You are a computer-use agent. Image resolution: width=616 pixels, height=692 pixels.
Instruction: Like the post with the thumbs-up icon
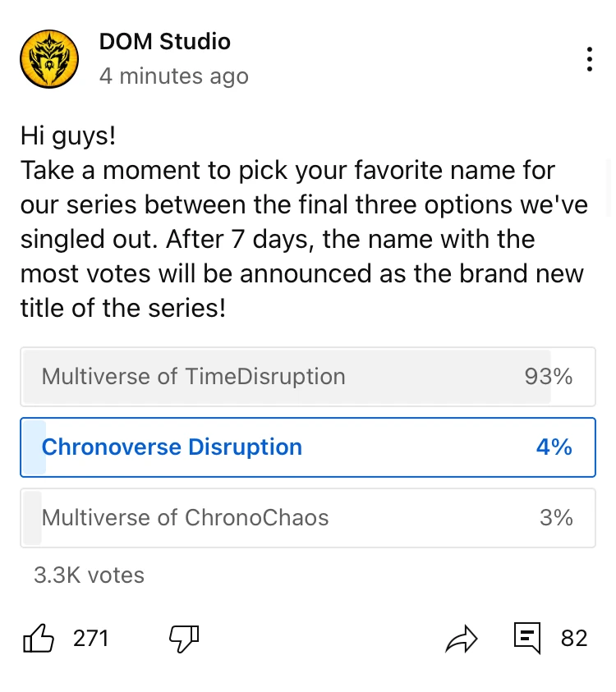coord(38,638)
